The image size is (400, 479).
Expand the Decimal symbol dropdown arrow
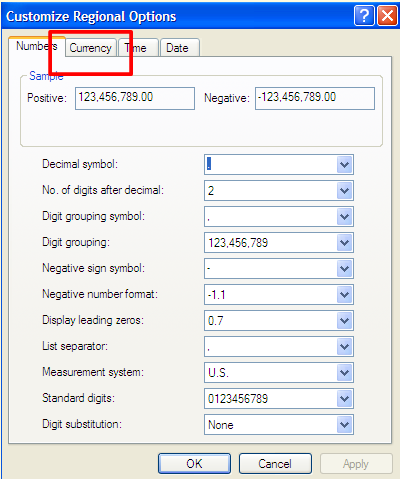[x=344, y=164]
